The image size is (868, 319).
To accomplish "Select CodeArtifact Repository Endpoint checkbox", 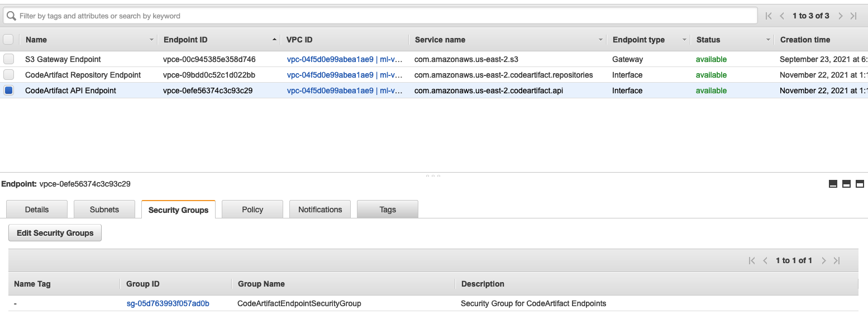I will pos(8,75).
